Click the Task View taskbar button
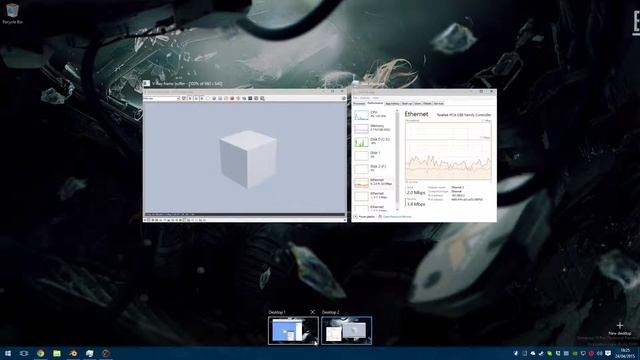Image resolution: width=640 pixels, height=360 pixels. tap(24, 353)
